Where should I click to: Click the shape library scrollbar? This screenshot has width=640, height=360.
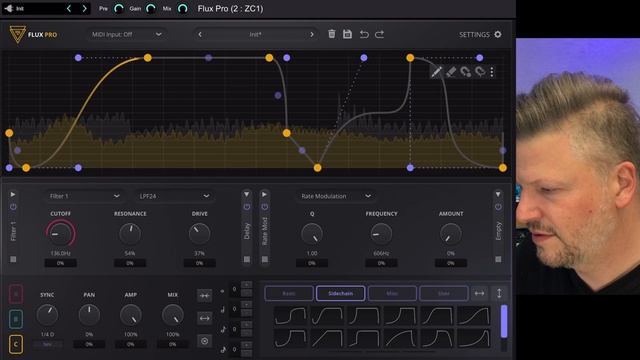point(504,322)
